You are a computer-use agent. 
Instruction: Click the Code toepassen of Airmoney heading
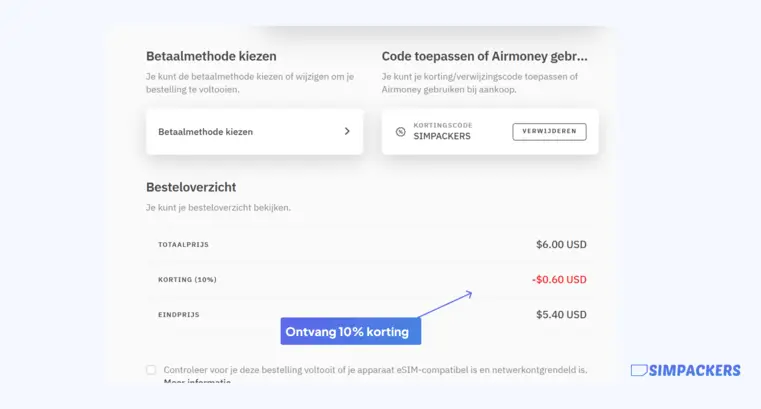point(484,56)
